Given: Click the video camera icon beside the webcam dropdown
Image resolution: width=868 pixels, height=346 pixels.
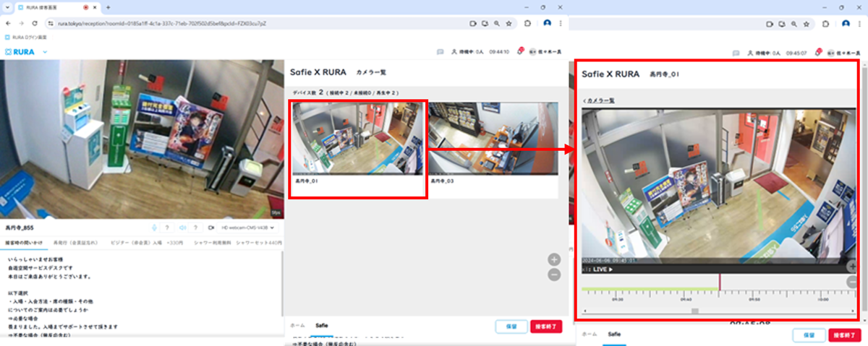Looking at the screenshot, I should tap(213, 227).
